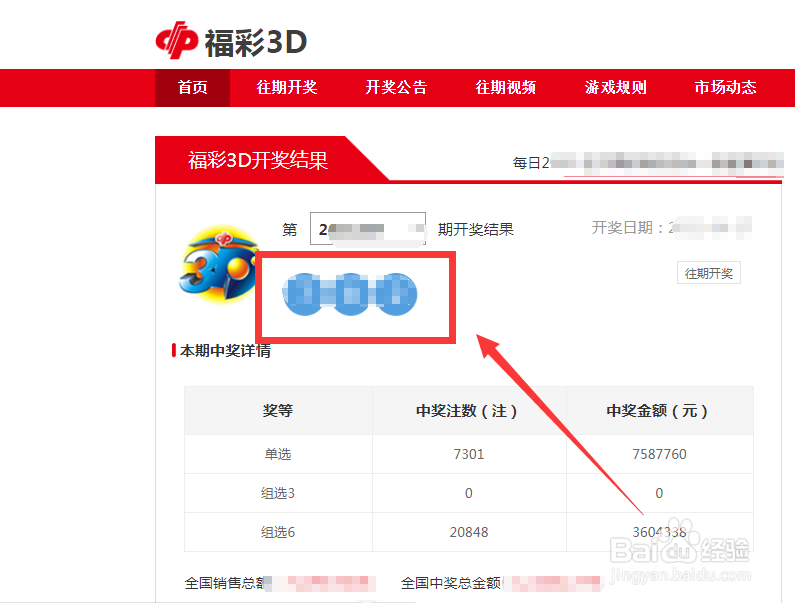The image size is (795, 603).
Task: Click the 开奖日期 label
Action: (628, 228)
